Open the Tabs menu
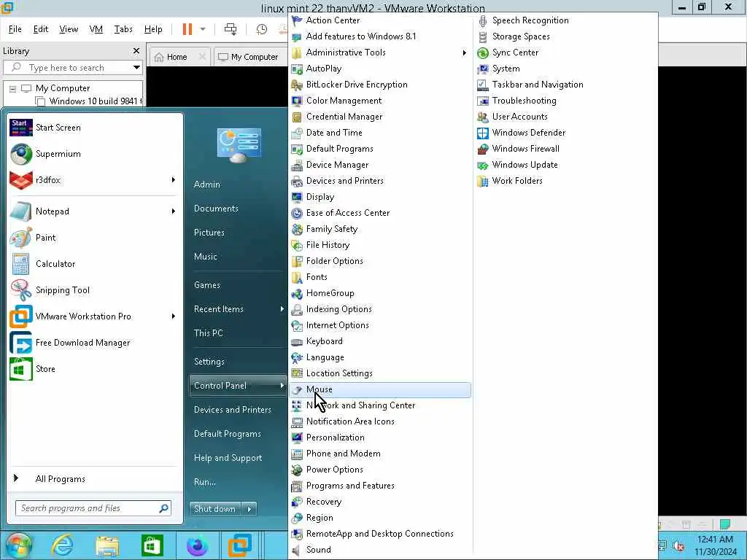This screenshot has height=560, width=747. pos(123,29)
